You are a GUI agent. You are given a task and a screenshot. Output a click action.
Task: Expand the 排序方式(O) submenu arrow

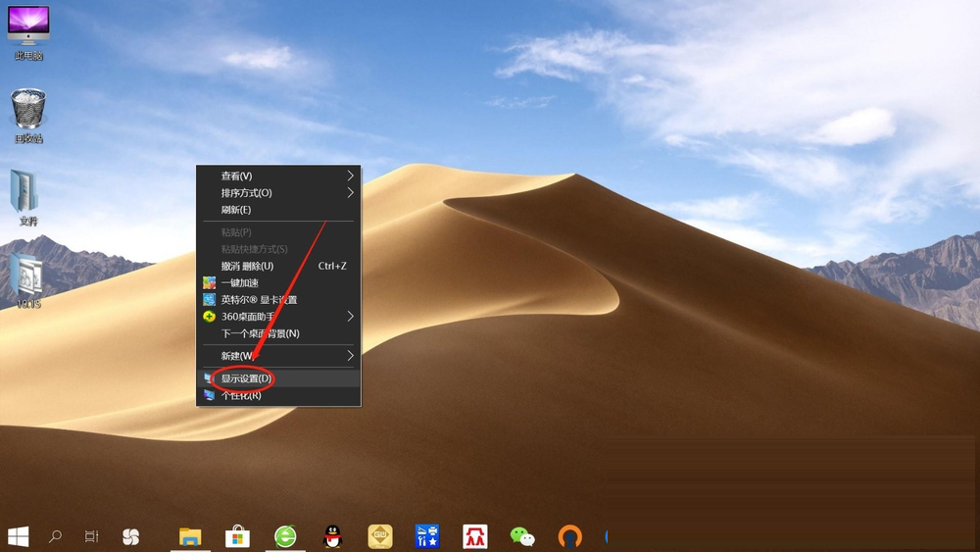point(351,192)
